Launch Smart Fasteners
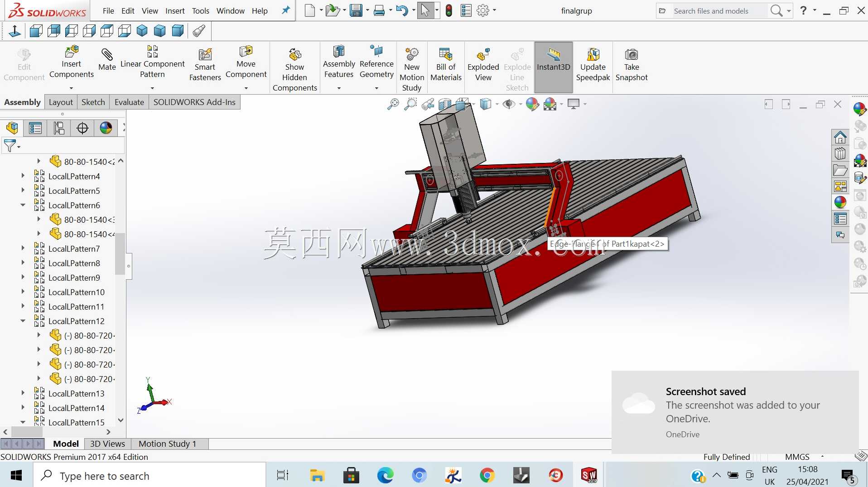Image resolution: width=868 pixels, height=487 pixels. click(x=205, y=64)
